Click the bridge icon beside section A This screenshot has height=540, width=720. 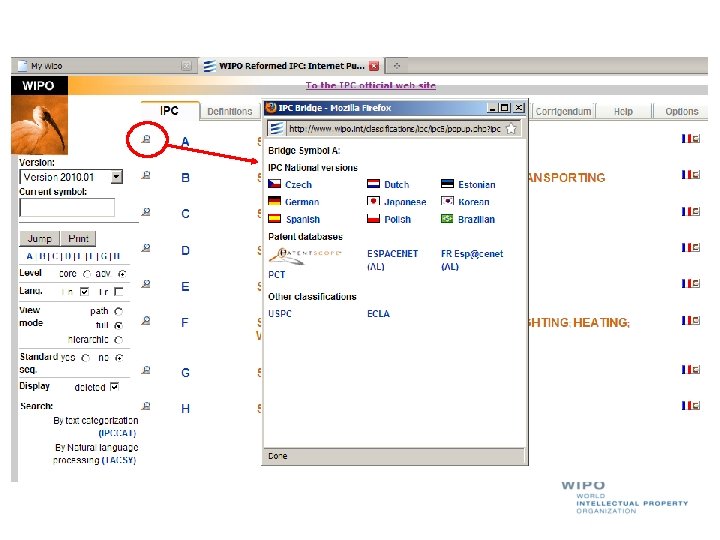point(146,139)
